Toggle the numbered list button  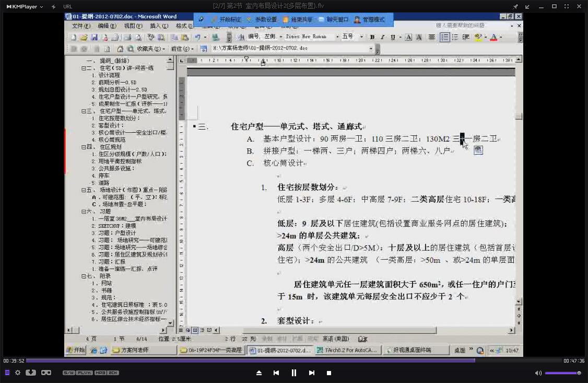(x=444, y=37)
